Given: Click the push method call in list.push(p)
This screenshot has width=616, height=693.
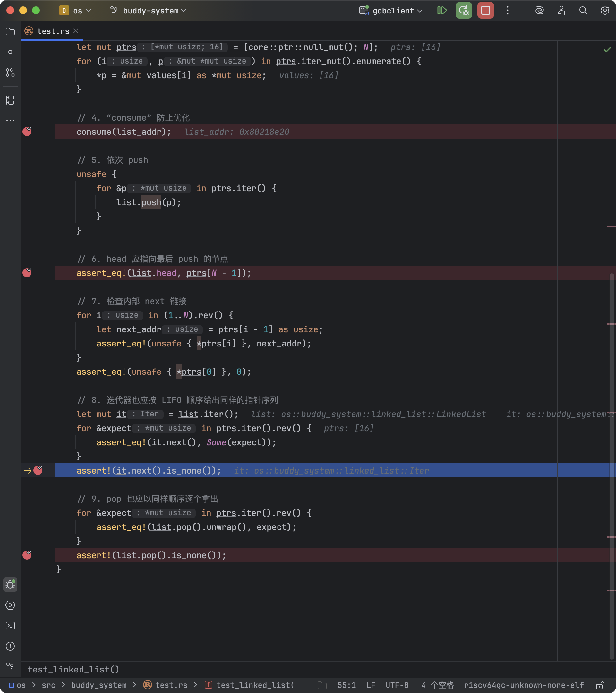Looking at the screenshot, I should pos(151,202).
